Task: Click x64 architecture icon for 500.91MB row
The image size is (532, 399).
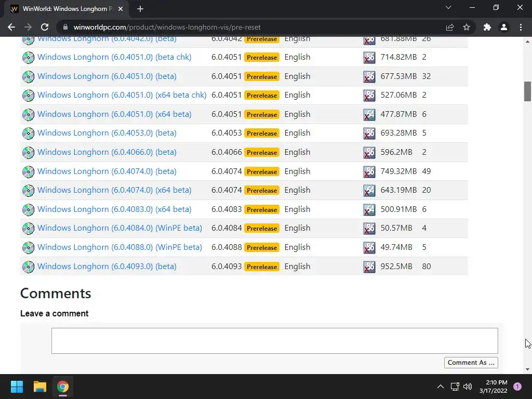Action: coord(369,210)
